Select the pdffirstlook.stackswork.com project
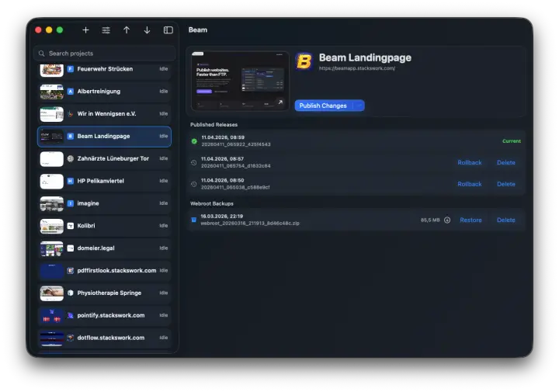Screen dimensions: 559x392 pos(105,271)
